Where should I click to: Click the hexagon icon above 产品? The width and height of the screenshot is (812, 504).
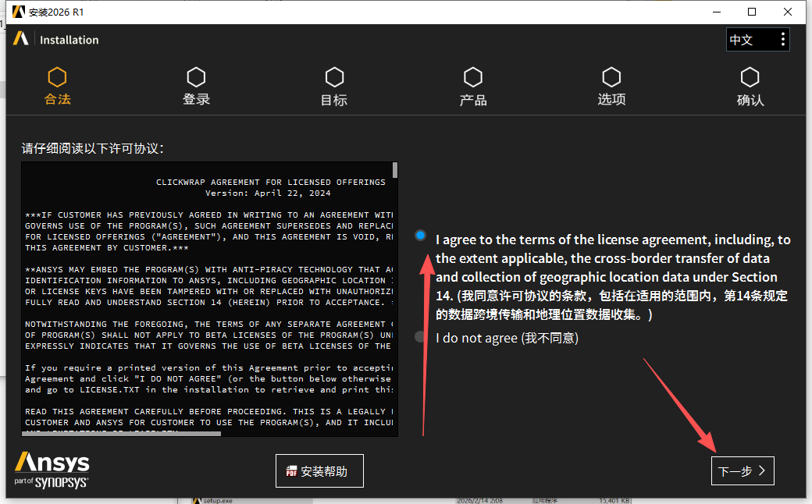tap(472, 77)
